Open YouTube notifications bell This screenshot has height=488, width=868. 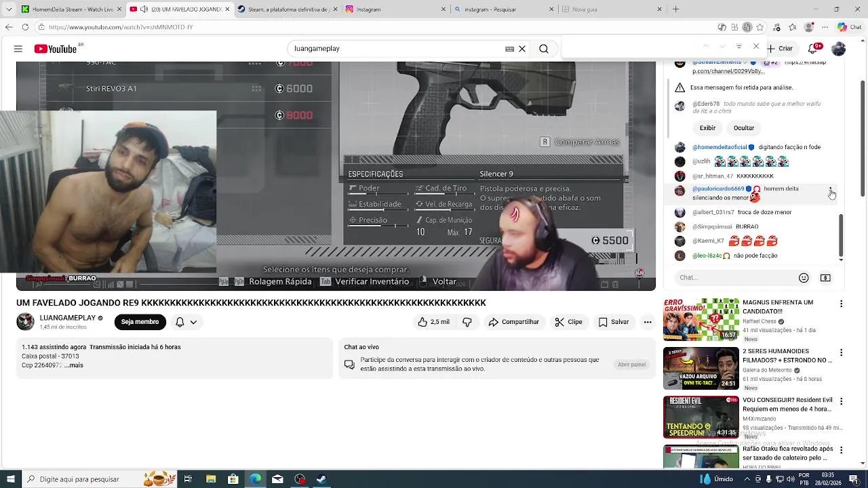click(813, 49)
